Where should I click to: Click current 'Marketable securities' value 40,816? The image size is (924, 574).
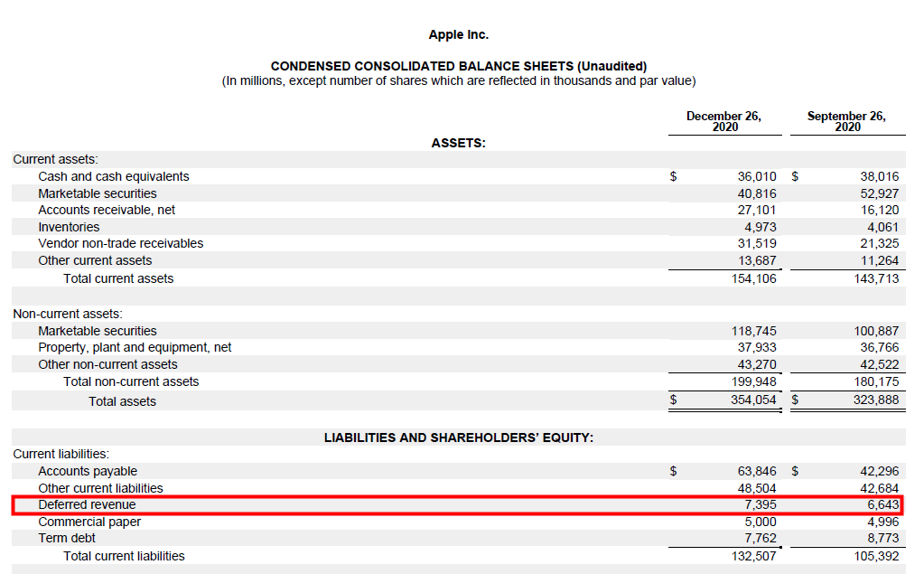(x=757, y=193)
